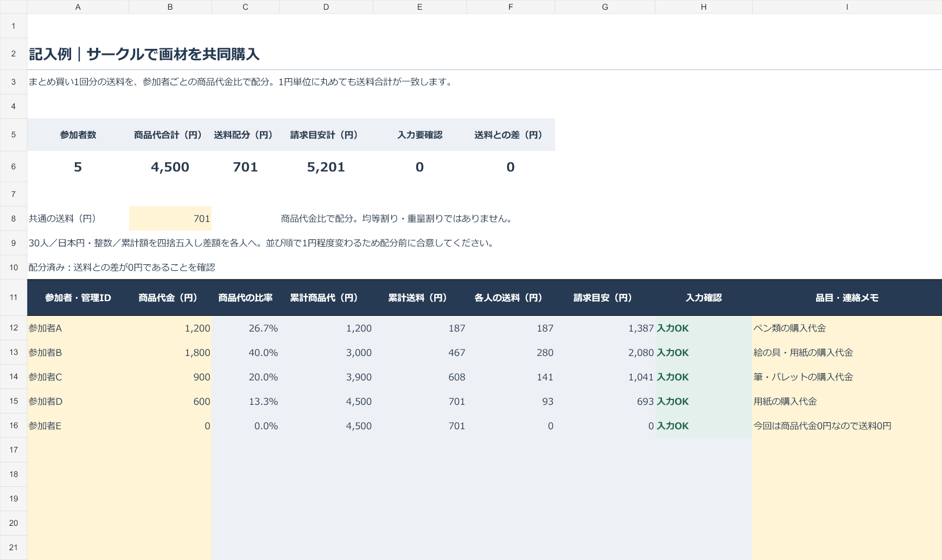
Task: Select the shared shipping fee cell showing 701
Action: [x=170, y=219]
